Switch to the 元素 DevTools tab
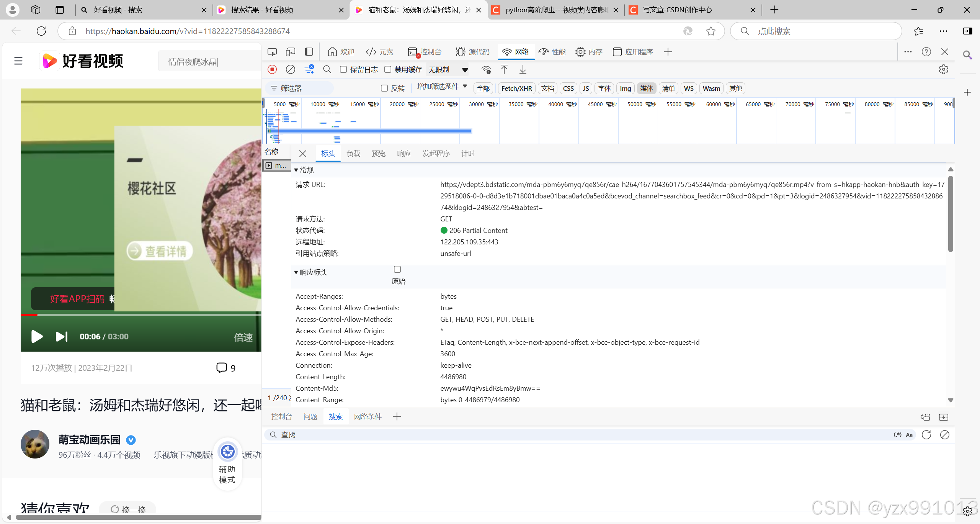The image size is (980, 524). (379, 52)
